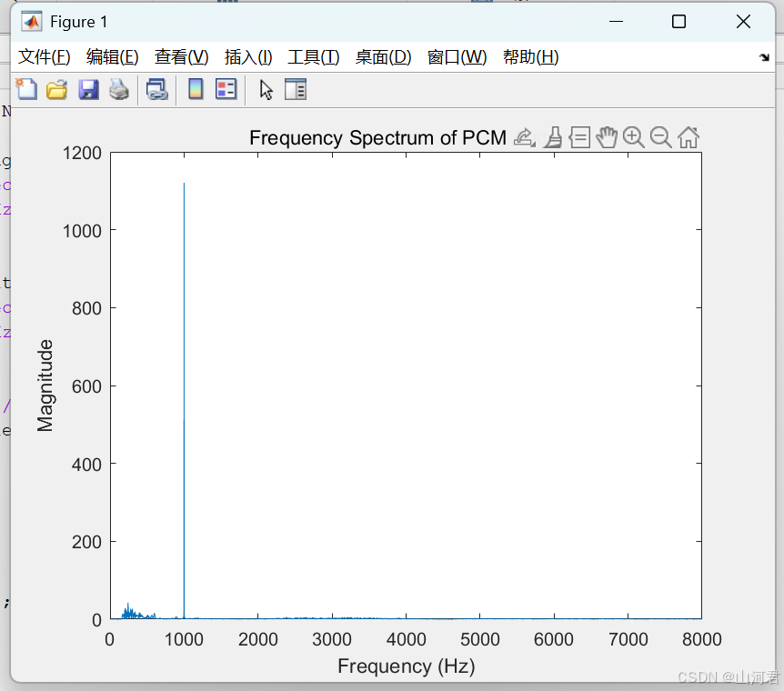
Task: Click the y-axis tick label 600
Action: [x=86, y=386]
